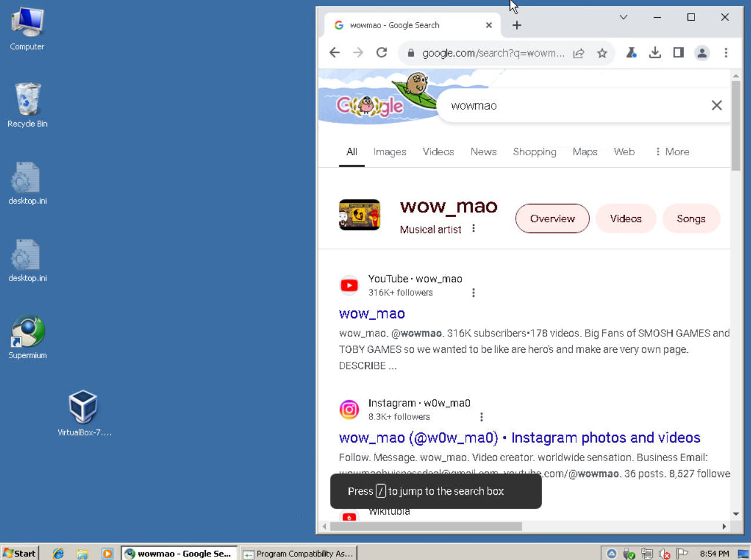Image resolution: width=751 pixels, height=560 pixels.
Task: Open the Chrome Labs flask icon
Action: click(x=631, y=53)
